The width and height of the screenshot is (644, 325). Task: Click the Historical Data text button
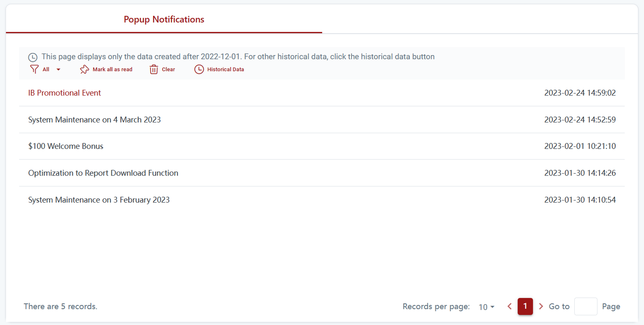point(225,69)
